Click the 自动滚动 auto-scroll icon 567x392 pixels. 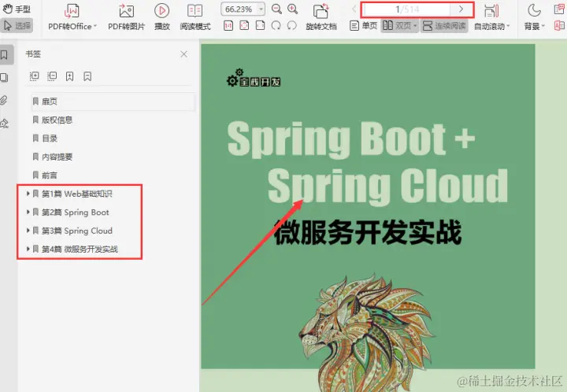click(491, 11)
